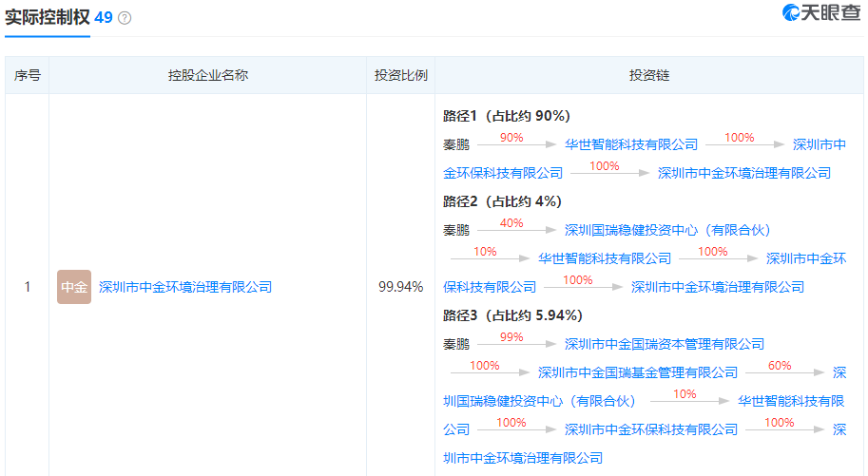Open 深圳市中金环境治理有限公司 at end of 路径1
This screenshot has width=868, height=476.
(744, 173)
